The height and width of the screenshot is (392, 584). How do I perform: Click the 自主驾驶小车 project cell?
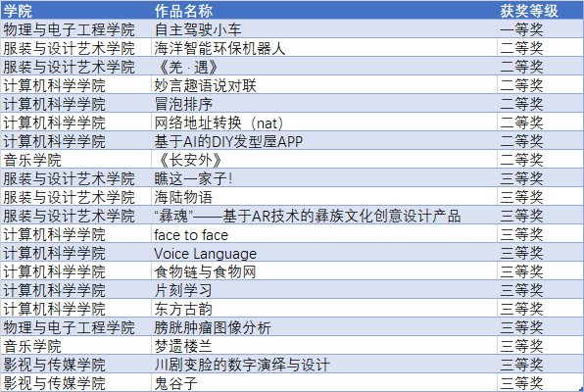[324, 28]
